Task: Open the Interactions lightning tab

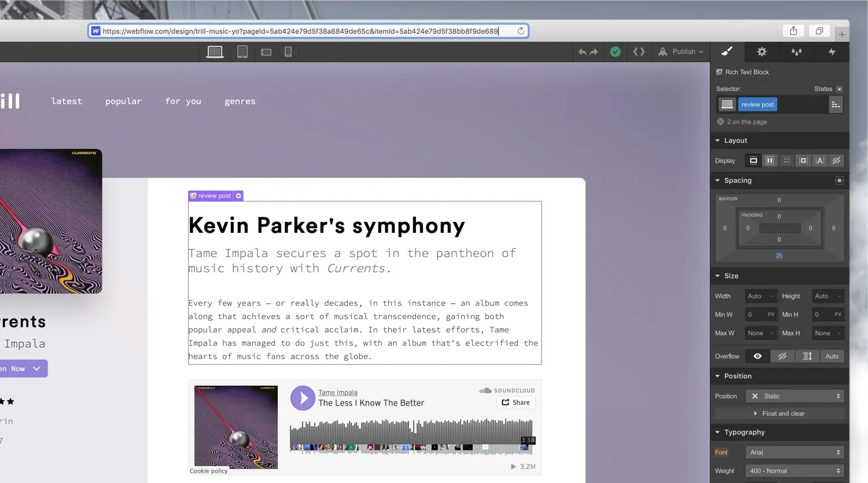Action: (x=832, y=52)
